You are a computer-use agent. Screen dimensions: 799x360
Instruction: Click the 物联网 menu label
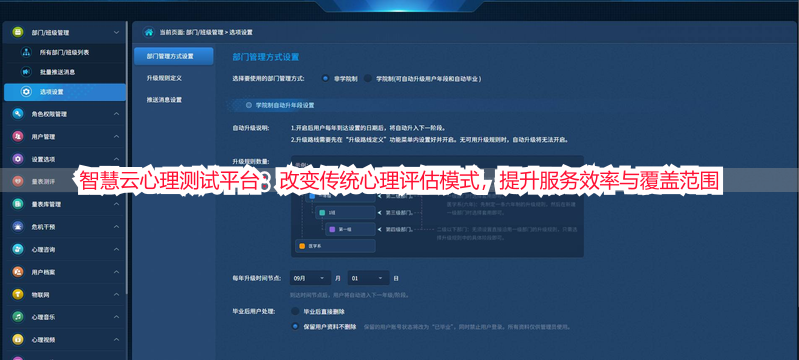click(40, 294)
